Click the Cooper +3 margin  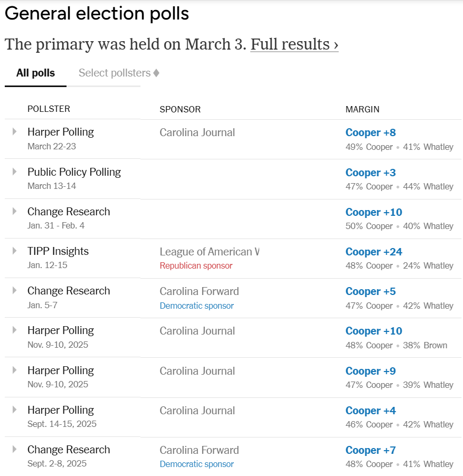[371, 173]
